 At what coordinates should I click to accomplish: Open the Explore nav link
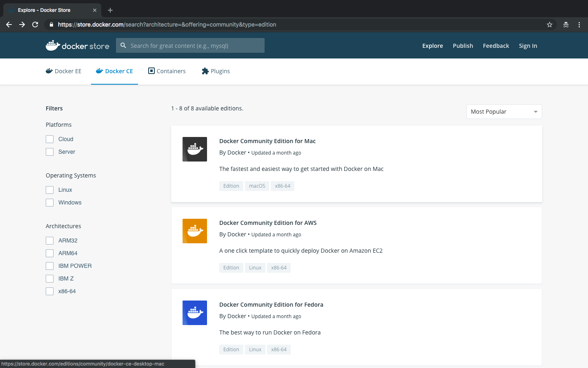click(432, 46)
